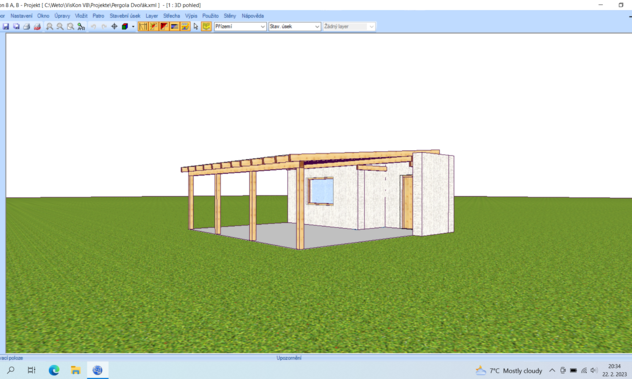The height and width of the screenshot is (379, 632).
Task: Open the Nápověda menu
Action: coord(253,16)
